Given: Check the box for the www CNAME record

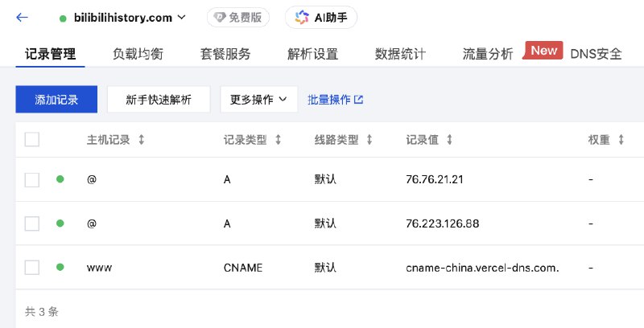Looking at the screenshot, I should [32, 268].
